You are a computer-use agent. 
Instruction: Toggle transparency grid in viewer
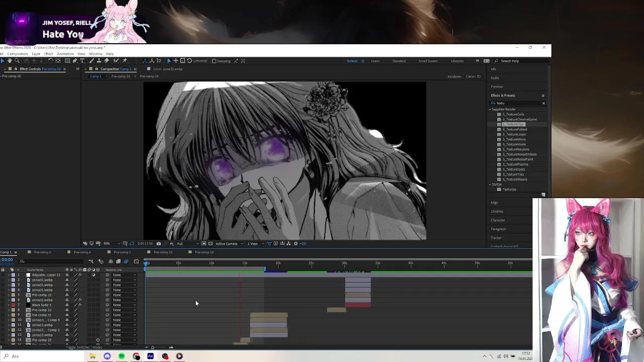[210, 243]
